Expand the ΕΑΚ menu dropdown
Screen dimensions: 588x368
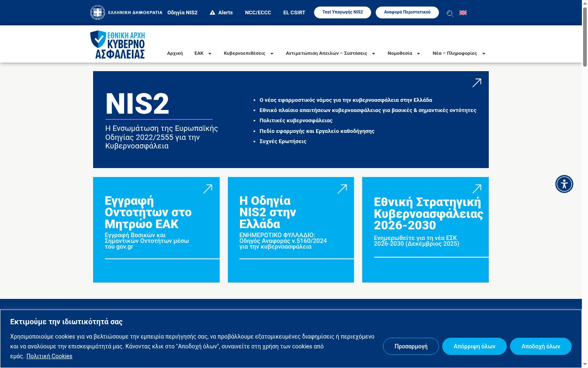[x=210, y=54]
